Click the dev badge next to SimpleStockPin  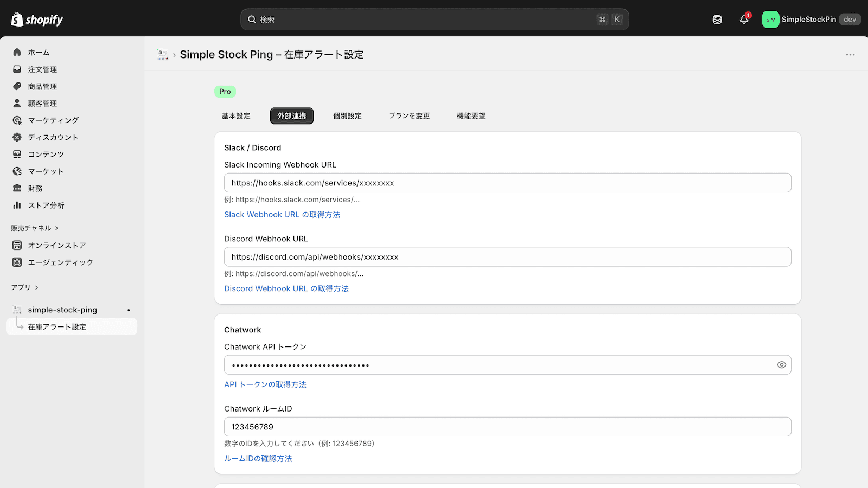click(850, 20)
